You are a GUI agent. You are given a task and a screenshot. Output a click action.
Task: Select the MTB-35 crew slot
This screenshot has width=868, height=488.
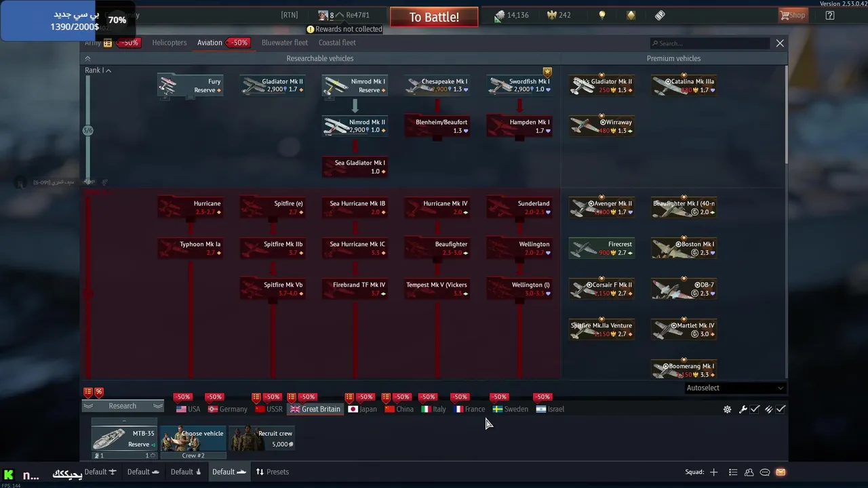[x=124, y=439]
